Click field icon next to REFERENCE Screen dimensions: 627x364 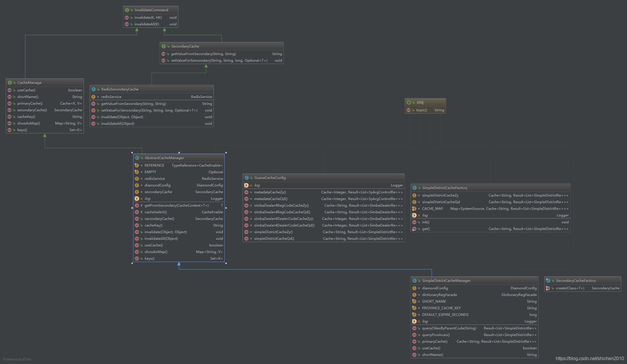[137, 165]
